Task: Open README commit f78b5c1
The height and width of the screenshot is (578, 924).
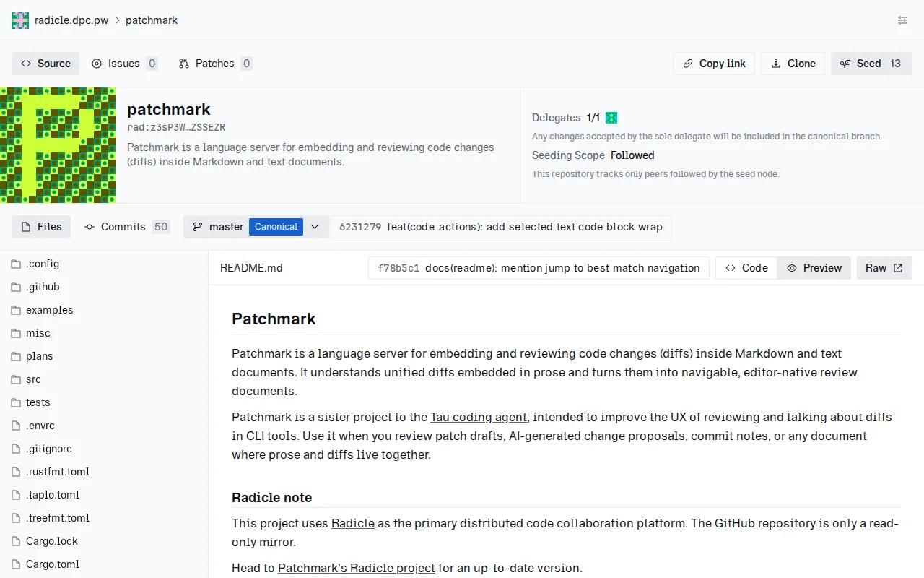Action: point(539,268)
